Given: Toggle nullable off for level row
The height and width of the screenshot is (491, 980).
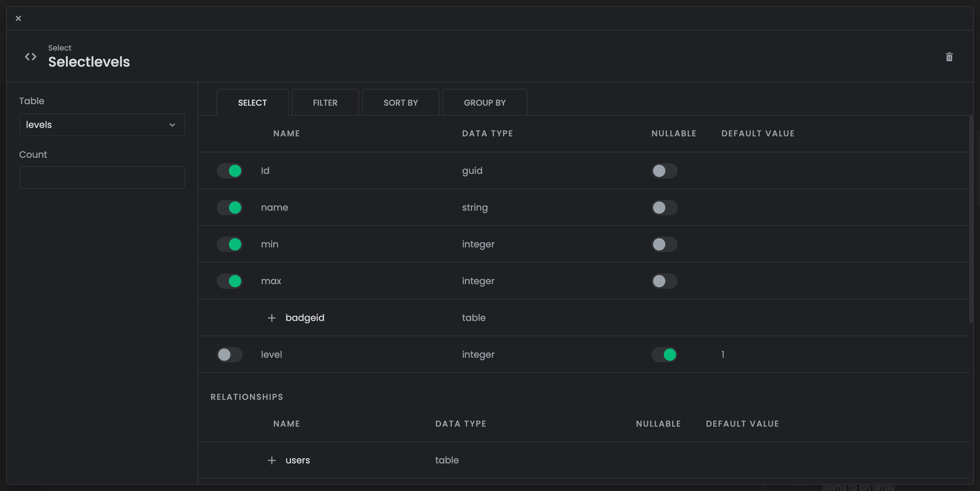Looking at the screenshot, I should tap(664, 355).
